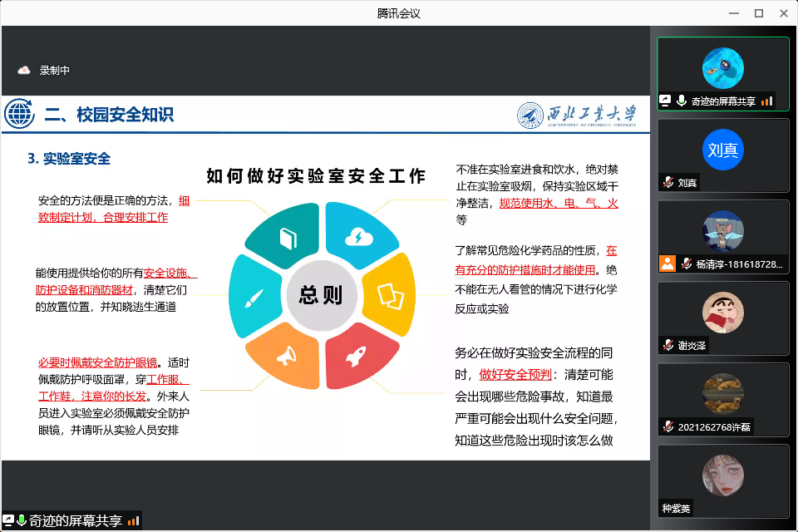Select 刘真's blue avatar tile
Viewport: 798px width, 532px height.
click(x=722, y=150)
